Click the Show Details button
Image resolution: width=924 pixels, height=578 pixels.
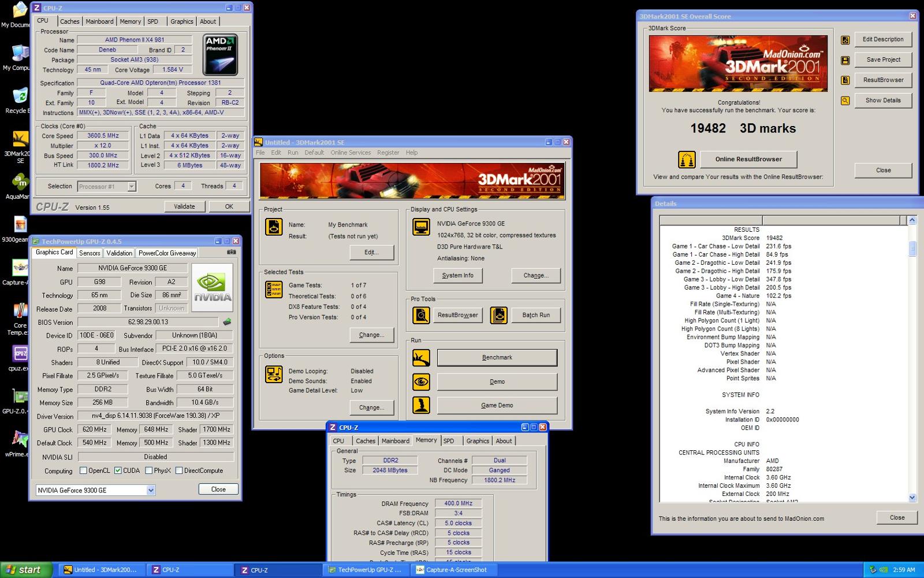click(x=883, y=101)
